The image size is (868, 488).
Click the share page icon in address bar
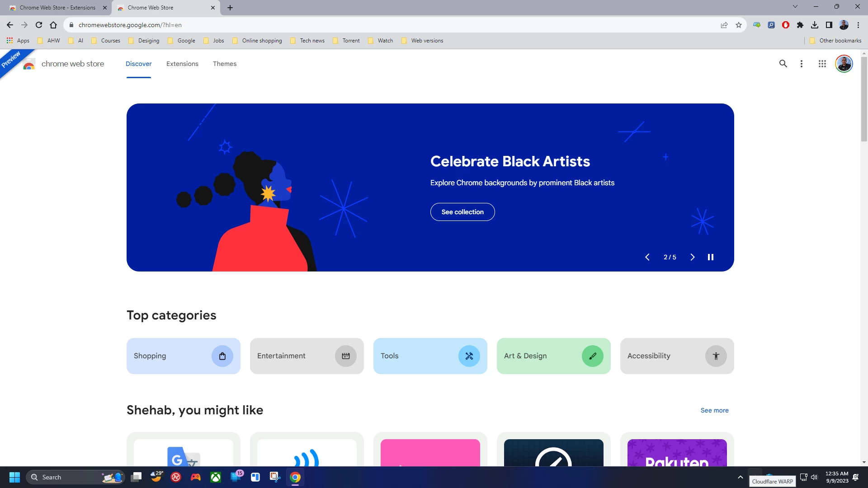(724, 25)
